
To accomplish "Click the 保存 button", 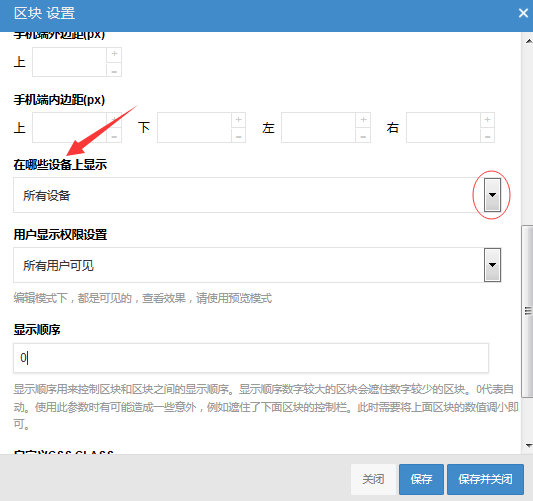I will [x=421, y=479].
